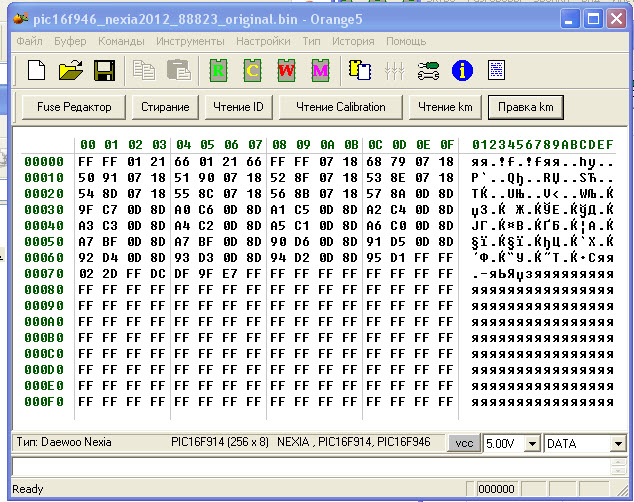
Task: Write the chip with the red W icon
Action: [286, 70]
